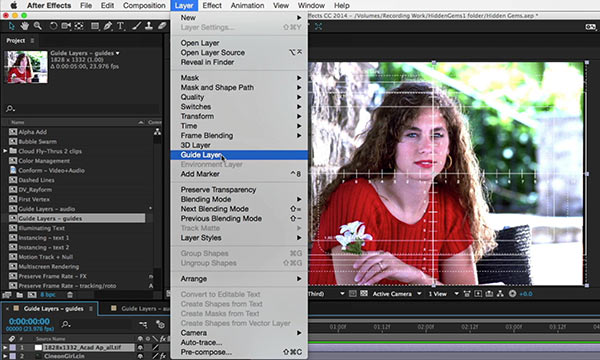Click the current time display 0:00:00:00
600x360 pixels.
click(29, 321)
